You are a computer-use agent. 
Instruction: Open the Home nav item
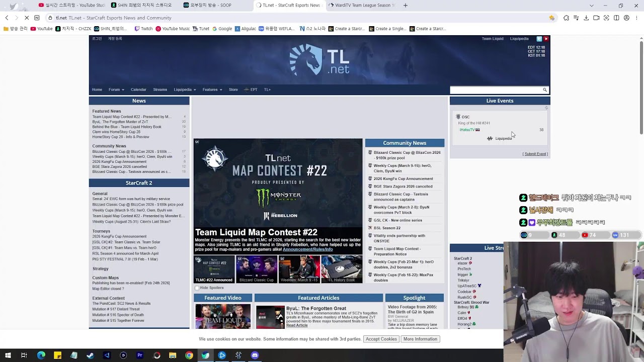coord(97,89)
